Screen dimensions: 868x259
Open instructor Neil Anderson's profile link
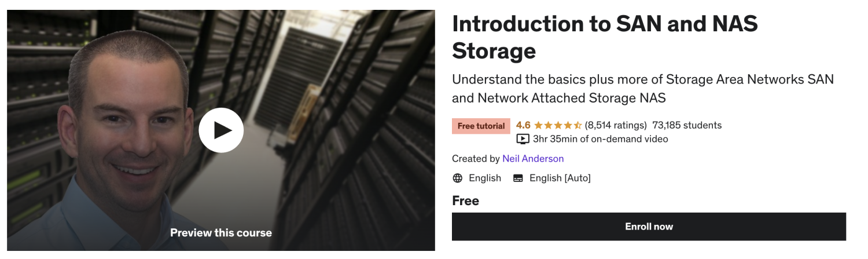(533, 159)
